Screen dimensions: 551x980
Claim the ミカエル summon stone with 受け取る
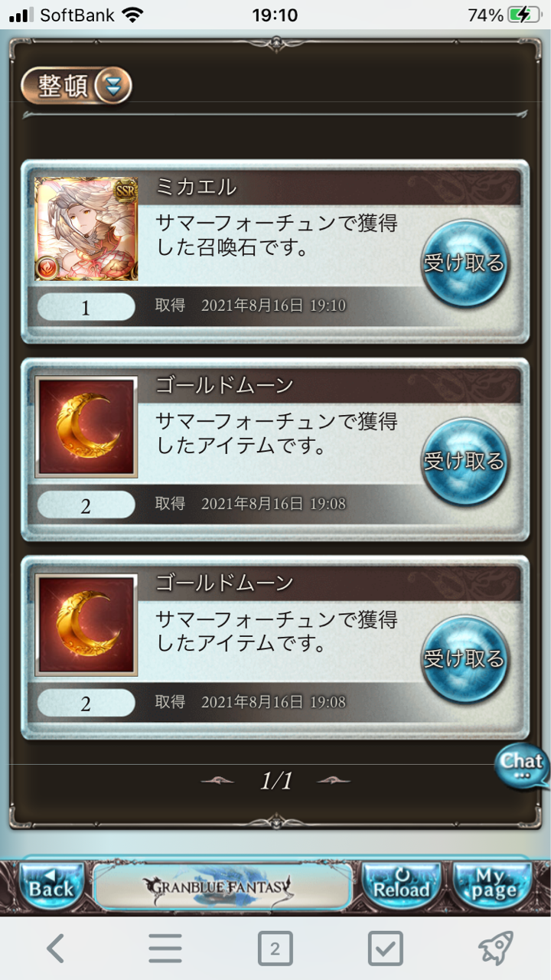click(x=465, y=263)
